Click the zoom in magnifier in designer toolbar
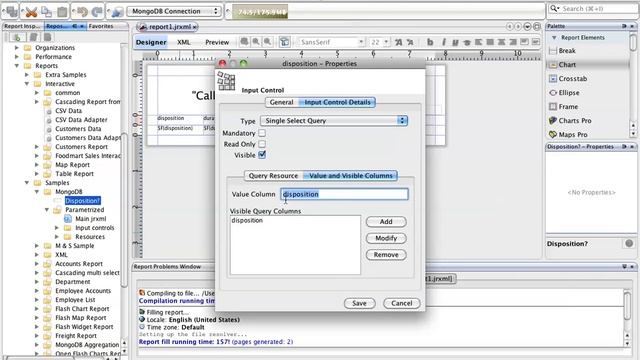Image resolution: width=640 pixels, height=360 pixels. pos(256,42)
